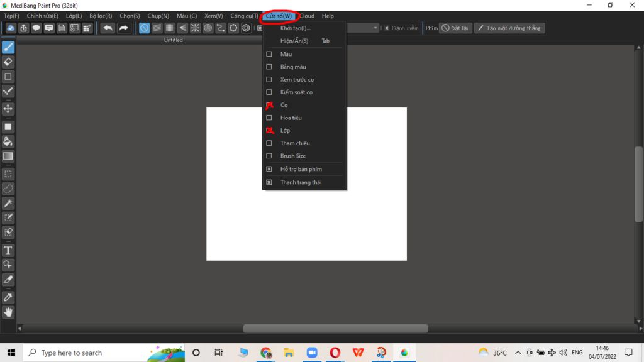
Task: Select the Lasso selection tool
Action: [x=8, y=189]
